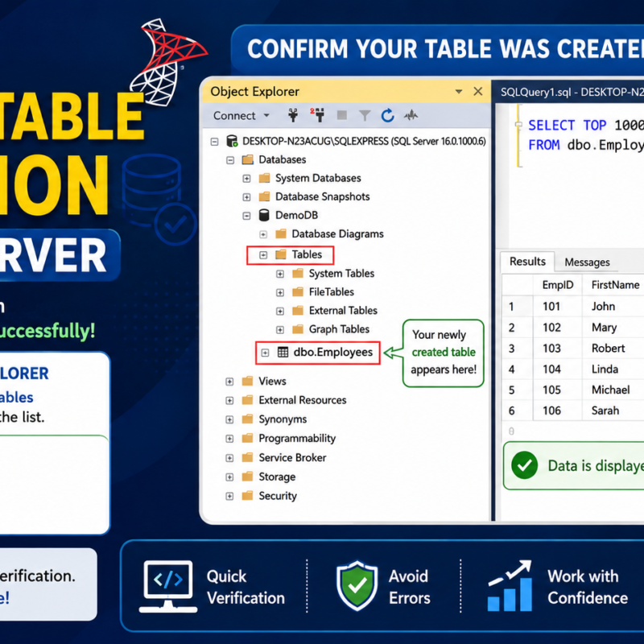Click the Avoid Errors shield checkmark icon

click(357, 585)
